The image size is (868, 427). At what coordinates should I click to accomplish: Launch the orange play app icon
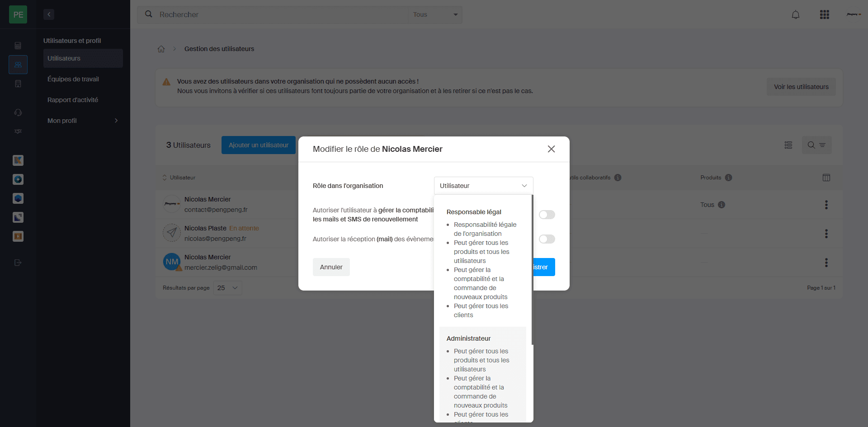click(x=18, y=236)
